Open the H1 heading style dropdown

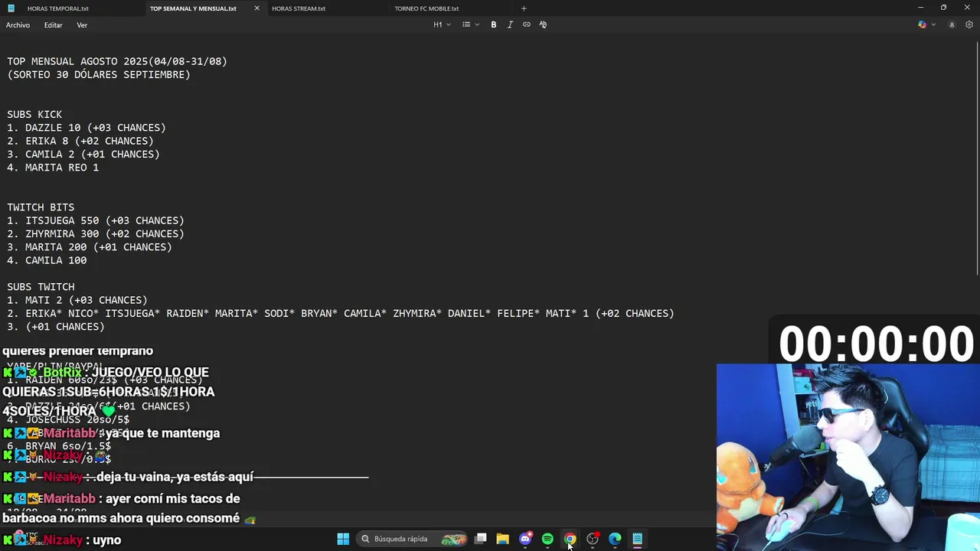[x=442, y=24]
